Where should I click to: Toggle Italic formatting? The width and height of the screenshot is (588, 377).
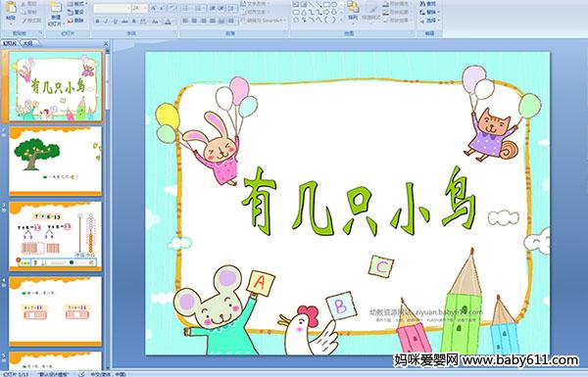pos(106,22)
